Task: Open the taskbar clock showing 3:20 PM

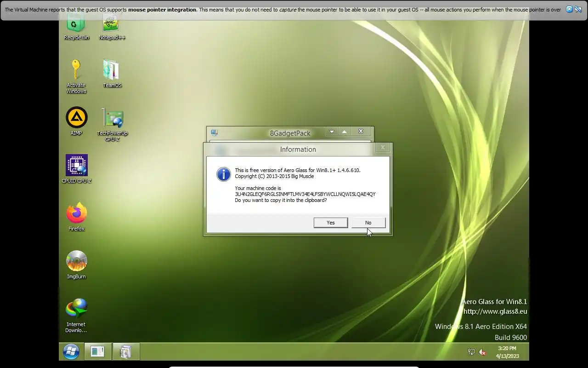Action: coord(507,352)
